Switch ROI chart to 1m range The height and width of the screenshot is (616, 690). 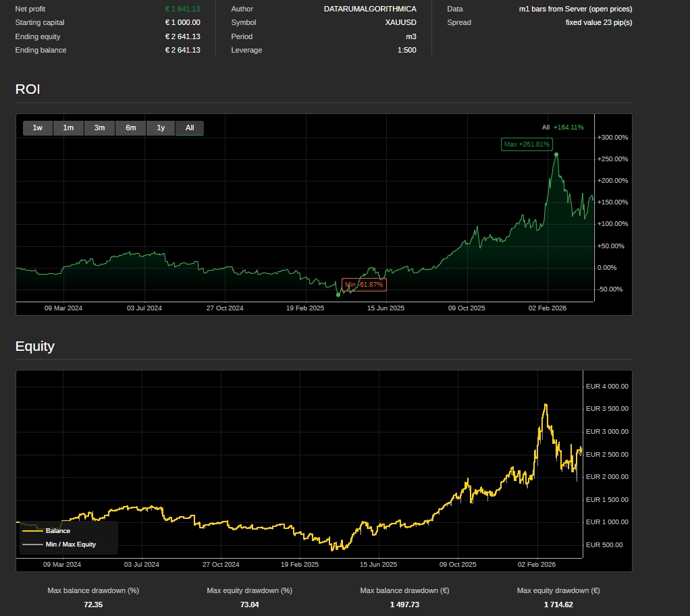pyautogui.click(x=68, y=128)
